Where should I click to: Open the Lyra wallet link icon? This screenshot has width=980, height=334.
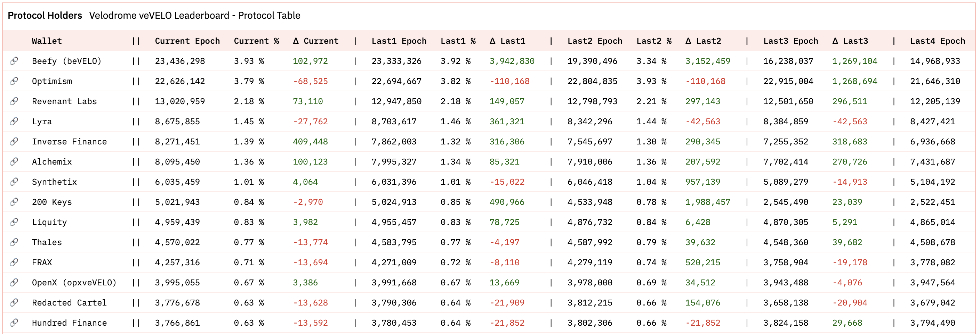pos(14,121)
